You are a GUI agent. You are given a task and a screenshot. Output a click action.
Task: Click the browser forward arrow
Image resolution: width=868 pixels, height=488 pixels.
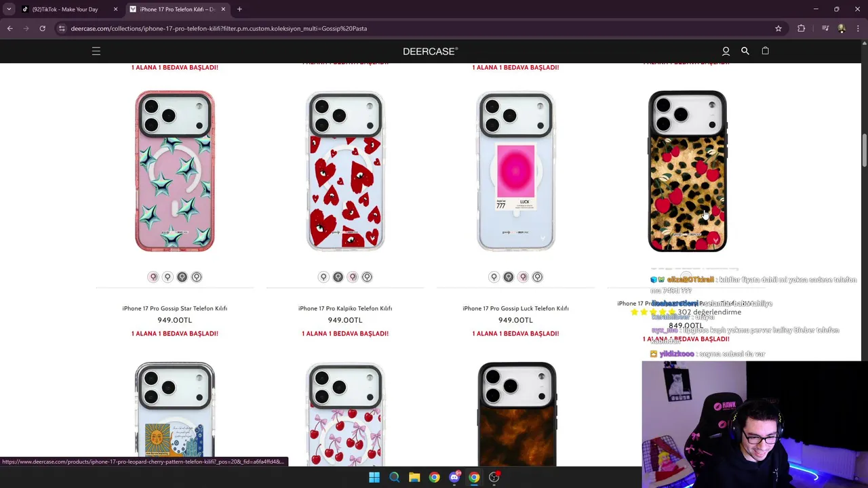point(26,28)
